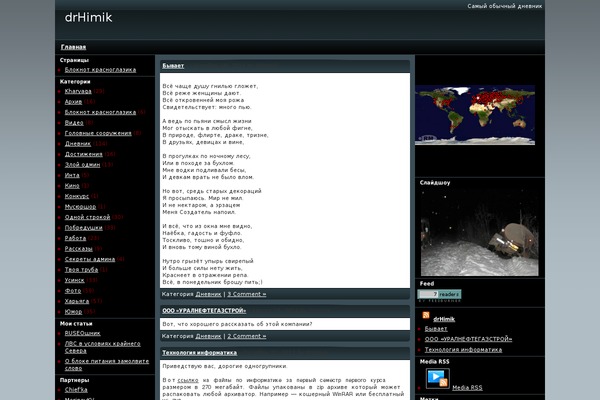This screenshot has width=600, height=400.
Task: Open the Кино category
Action: [x=72, y=186]
